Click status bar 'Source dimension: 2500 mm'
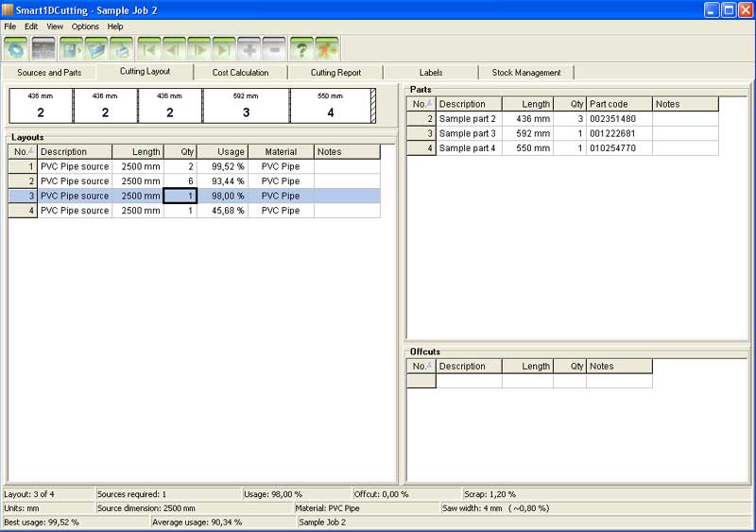This screenshot has height=532, width=756. pos(146,508)
